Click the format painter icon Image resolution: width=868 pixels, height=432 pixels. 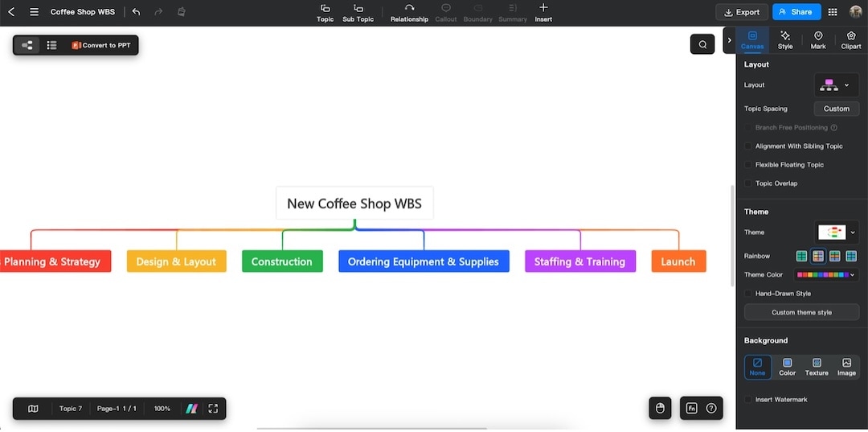click(x=181, y=11)
